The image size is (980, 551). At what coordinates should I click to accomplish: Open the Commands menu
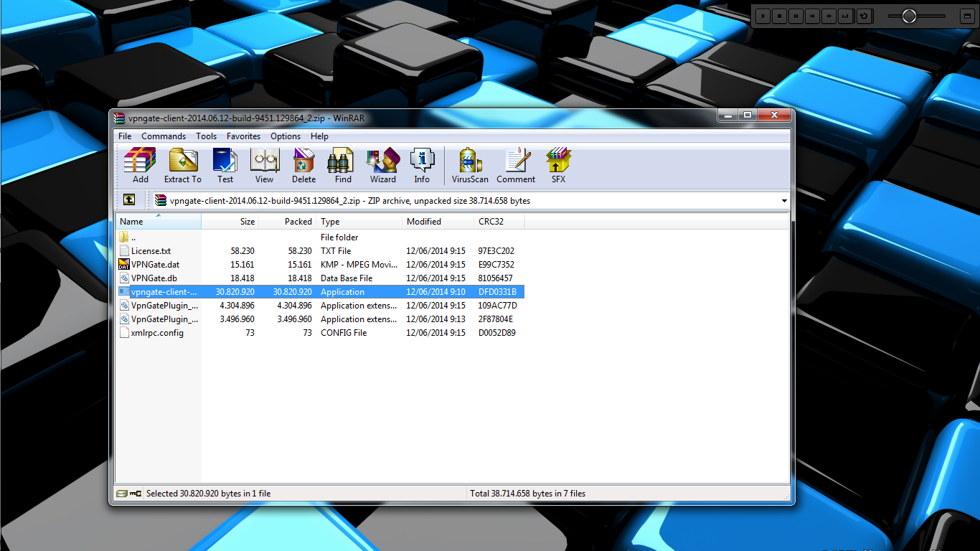tap(164, 136)
